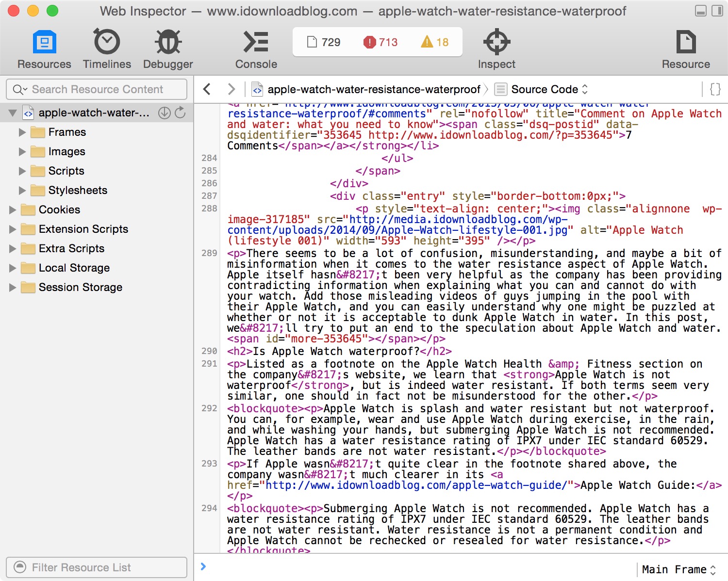This screenshot has width=728, height=581.
Task: Click the Source Code document icon in breadcrumb
Action: tap(501, 89)
